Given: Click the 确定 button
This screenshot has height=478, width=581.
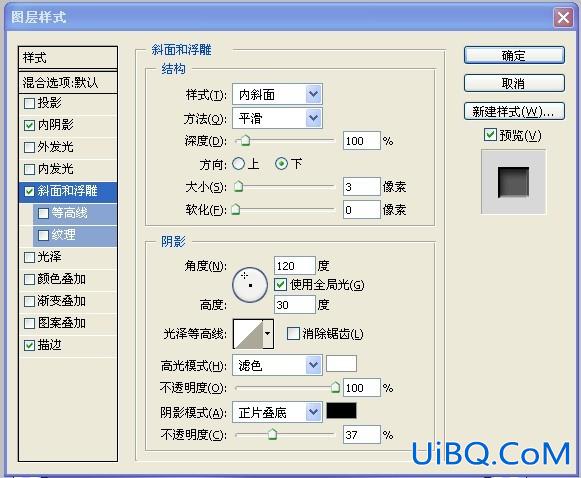Looking at the screenshot, I should 514,55.
